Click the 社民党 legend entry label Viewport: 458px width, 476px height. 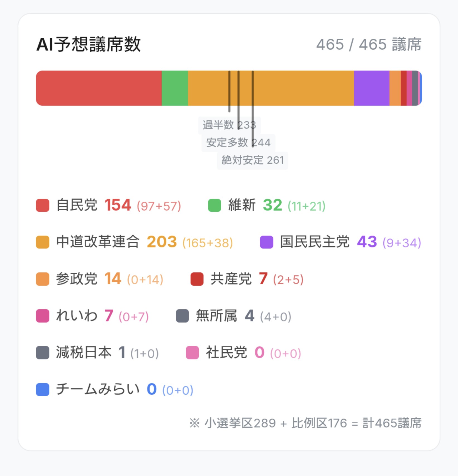point(226,353)
